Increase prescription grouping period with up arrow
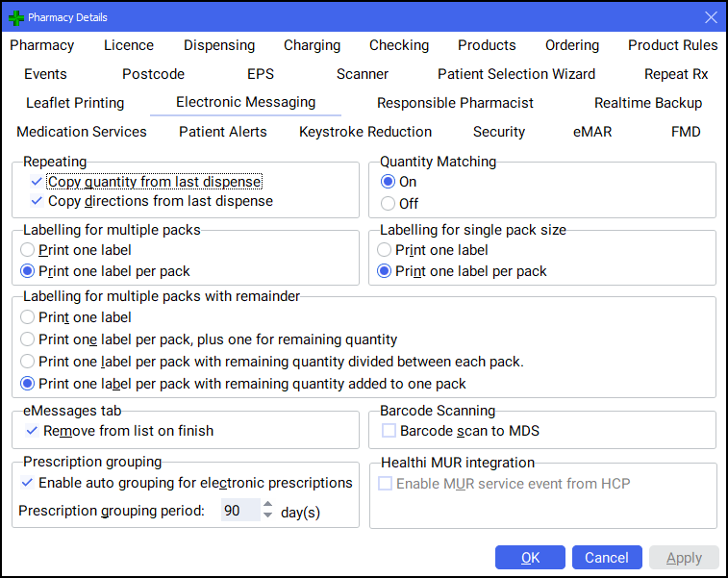This screenshot has width=728, height=578. pos(267,505)
